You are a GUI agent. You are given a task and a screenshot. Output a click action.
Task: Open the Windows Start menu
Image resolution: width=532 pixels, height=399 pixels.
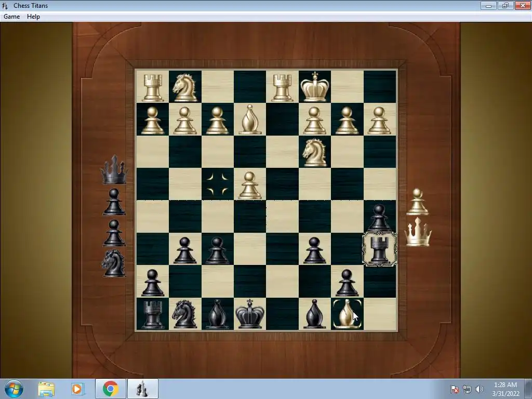(x=14, y=389)
